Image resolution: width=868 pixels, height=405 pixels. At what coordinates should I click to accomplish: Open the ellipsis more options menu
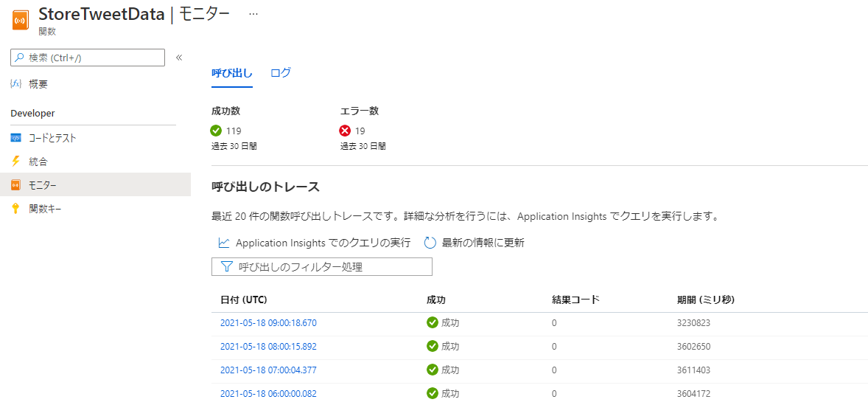coord(253,15)
